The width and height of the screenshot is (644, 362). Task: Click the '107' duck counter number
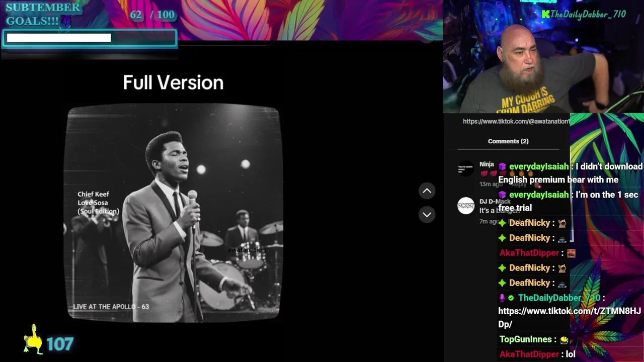click(x=60, y=344)
